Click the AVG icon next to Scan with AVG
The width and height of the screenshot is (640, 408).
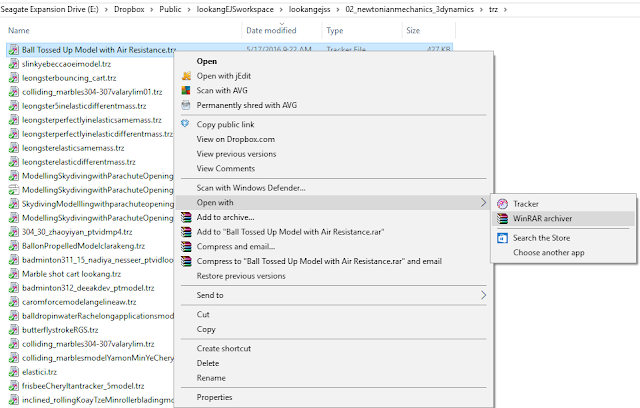(186, 91)
